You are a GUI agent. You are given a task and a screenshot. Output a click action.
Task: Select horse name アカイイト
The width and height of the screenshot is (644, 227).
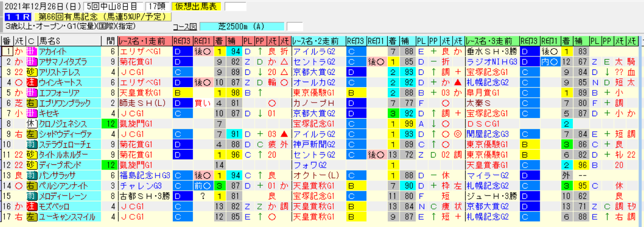[x=53, y=52]
